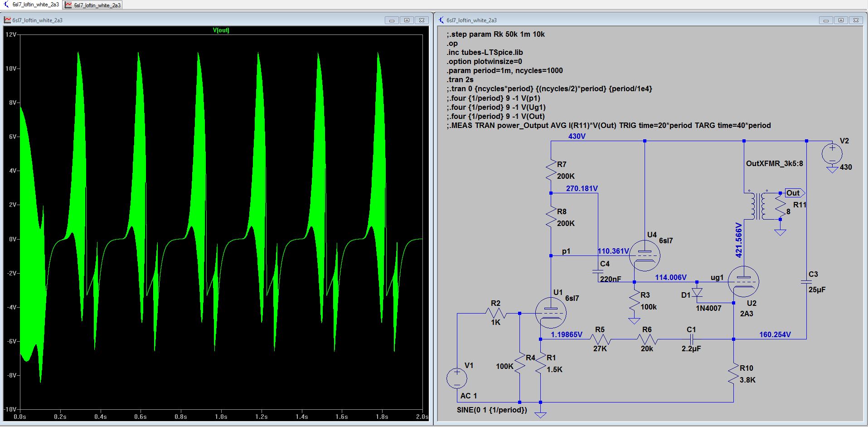868x427 pixels.
Task: Click the 110.361V node voltage label
Action: coord(613,251)
